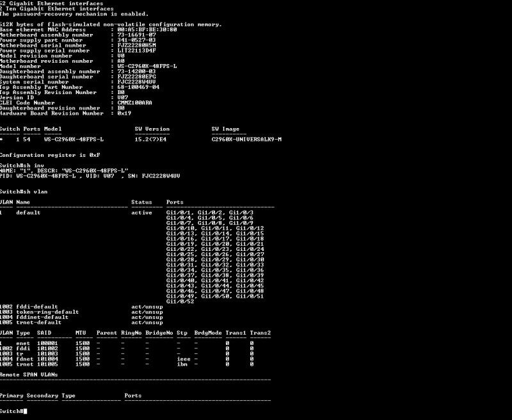Select the password-recovery mechanism enabled line
Screen dimensions: 512x420
(74, 14)
